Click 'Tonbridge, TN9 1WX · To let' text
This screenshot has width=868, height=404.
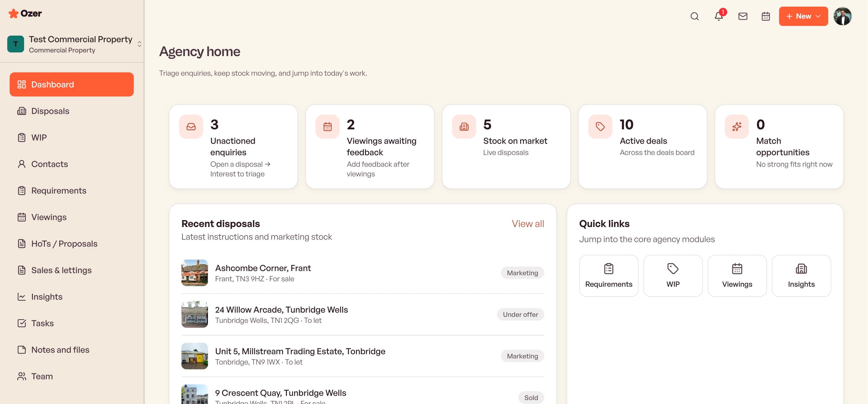pyautogui.click(x=259, y=362)
